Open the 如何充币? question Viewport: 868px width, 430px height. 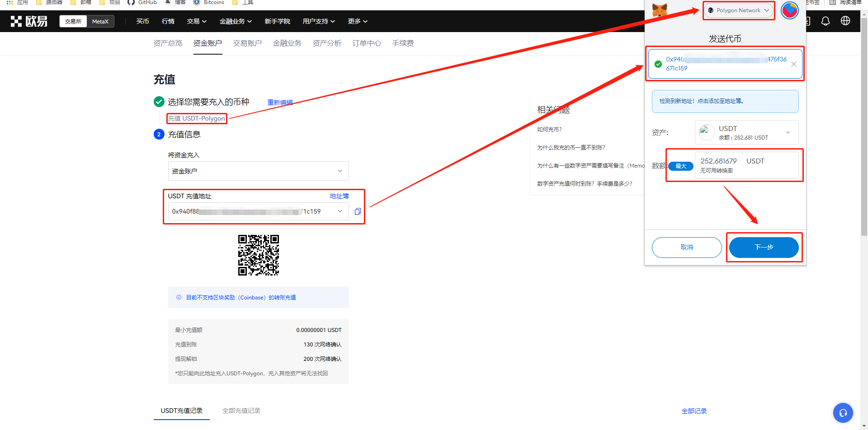point(549,129)
